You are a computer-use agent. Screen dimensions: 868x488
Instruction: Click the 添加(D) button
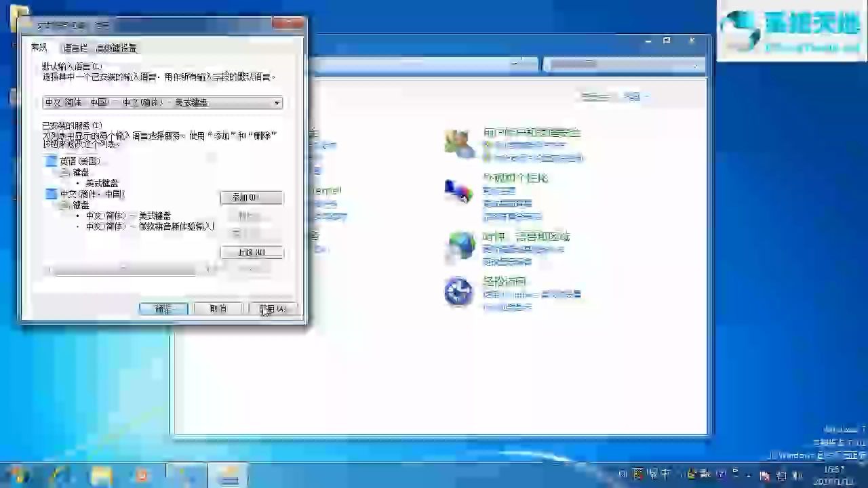tap(252, 197)
